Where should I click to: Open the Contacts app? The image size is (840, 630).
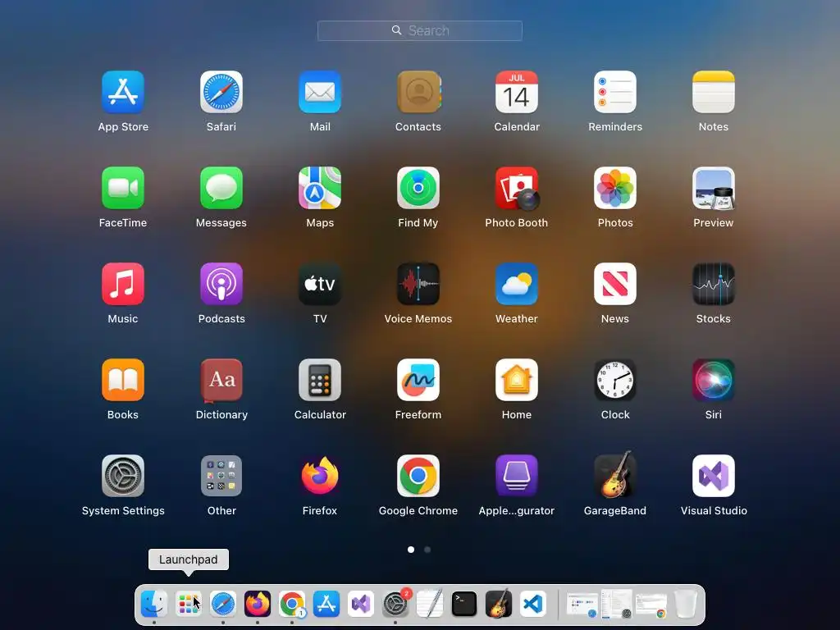(x=418, y=92)
